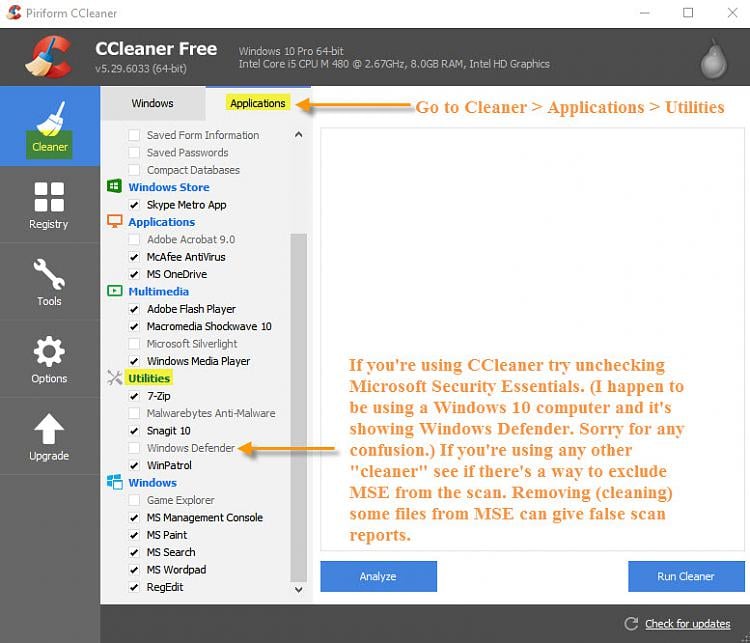750x643 pixels.
Task: Click the small CCleaner title bar icon
Action: click(x=14, y=12)
